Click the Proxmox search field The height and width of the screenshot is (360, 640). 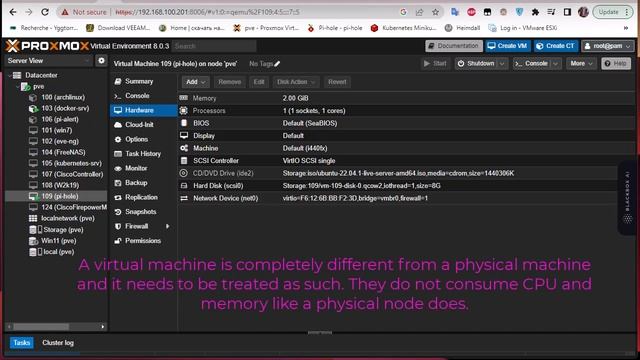214,46
